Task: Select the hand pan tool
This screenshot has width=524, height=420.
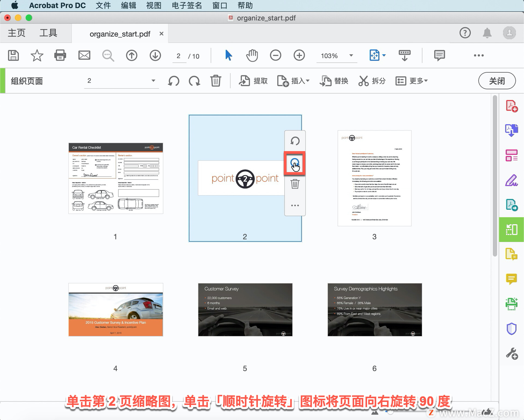Action: pyautogui.click(x=252, y=56)
